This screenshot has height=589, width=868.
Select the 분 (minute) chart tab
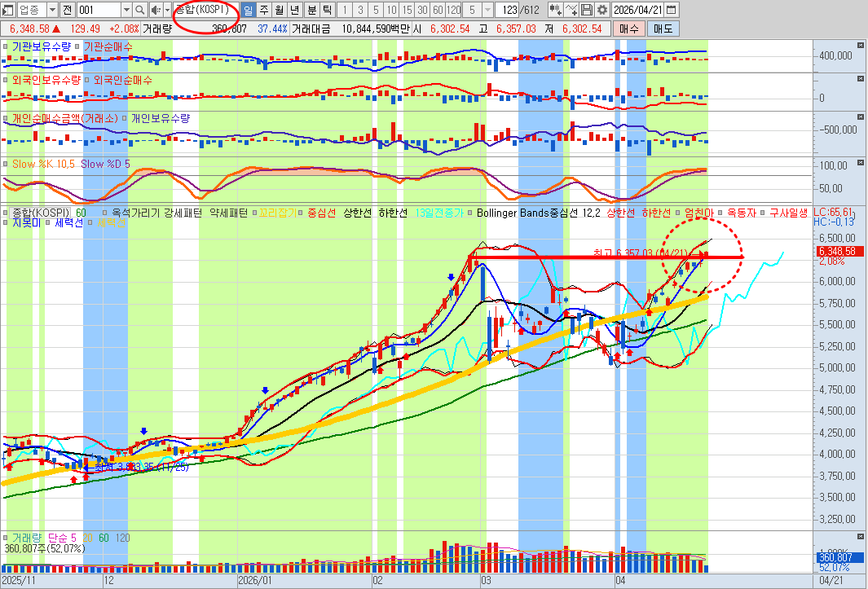pyautogui.click(x=311, y=10)
